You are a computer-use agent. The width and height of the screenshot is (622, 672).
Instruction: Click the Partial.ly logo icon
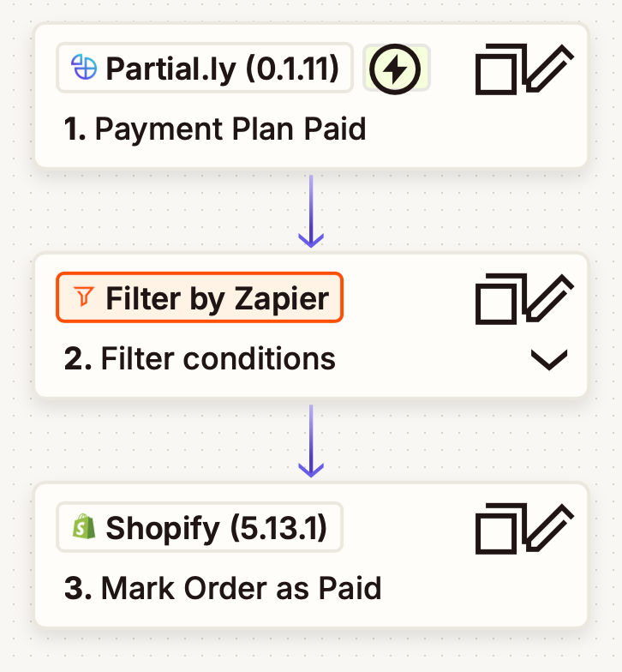pos(84,68)
